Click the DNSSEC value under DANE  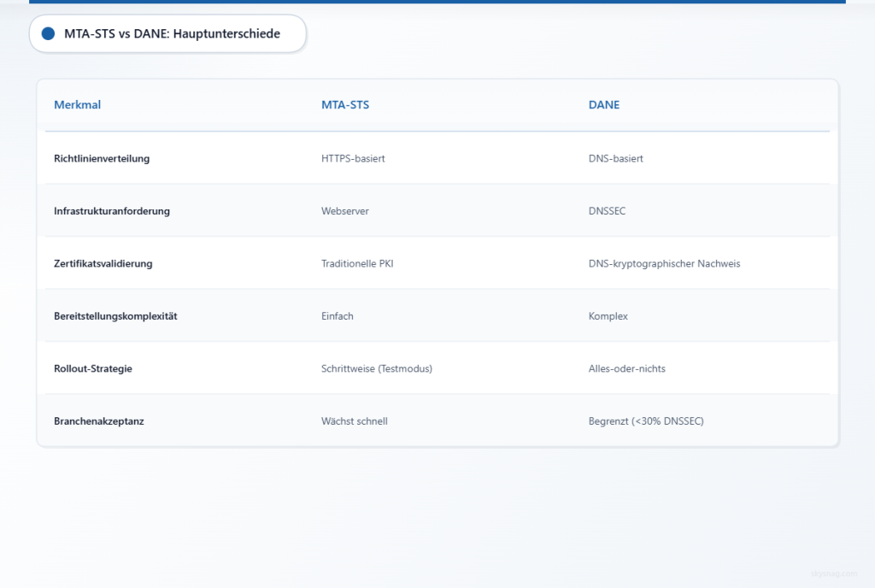click(607, 210)
